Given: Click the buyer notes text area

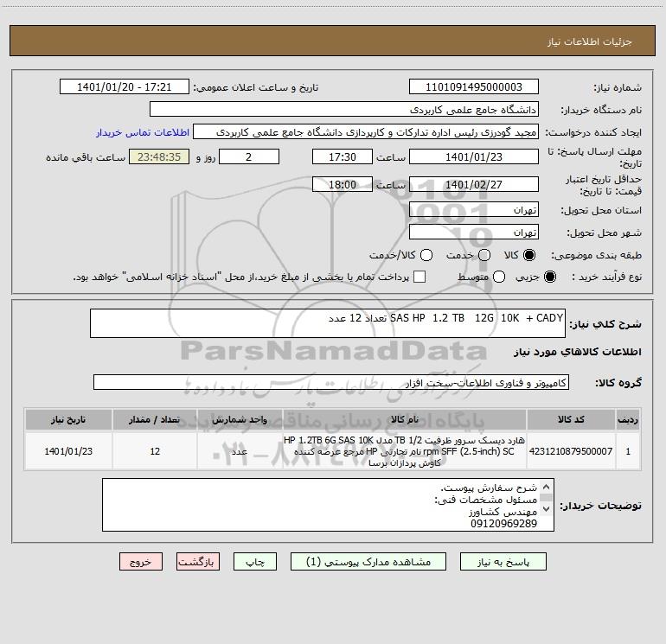Looking at the screenshot, I should [328, 505].
